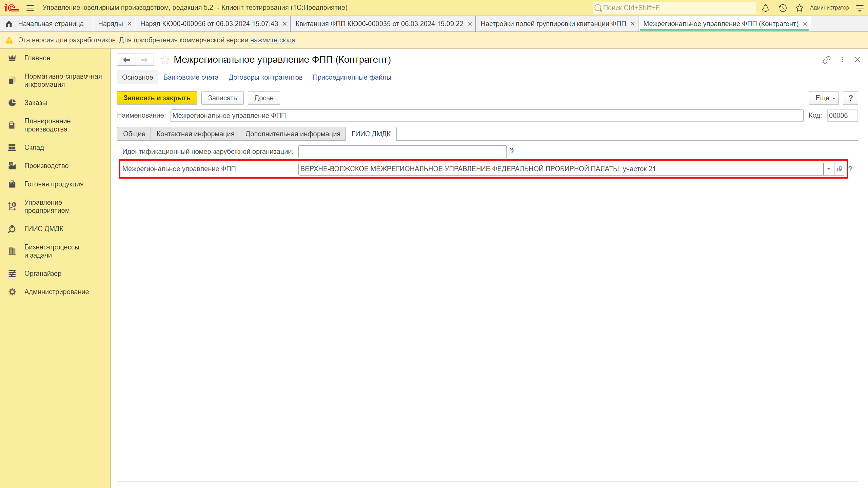Open the Общие form tab

click(x=134, y=134)
